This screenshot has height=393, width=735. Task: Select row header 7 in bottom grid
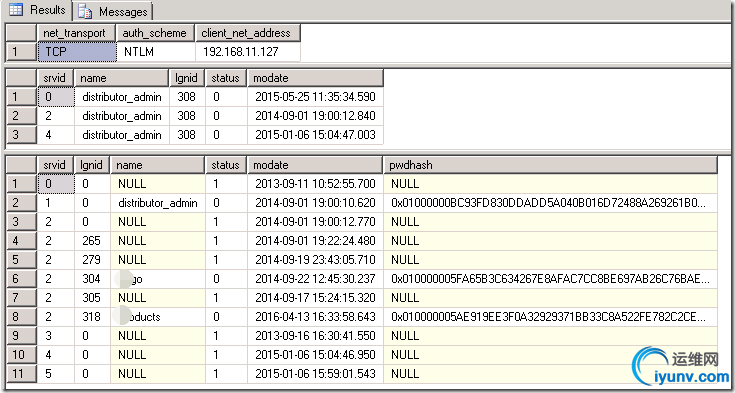(22, 297)
